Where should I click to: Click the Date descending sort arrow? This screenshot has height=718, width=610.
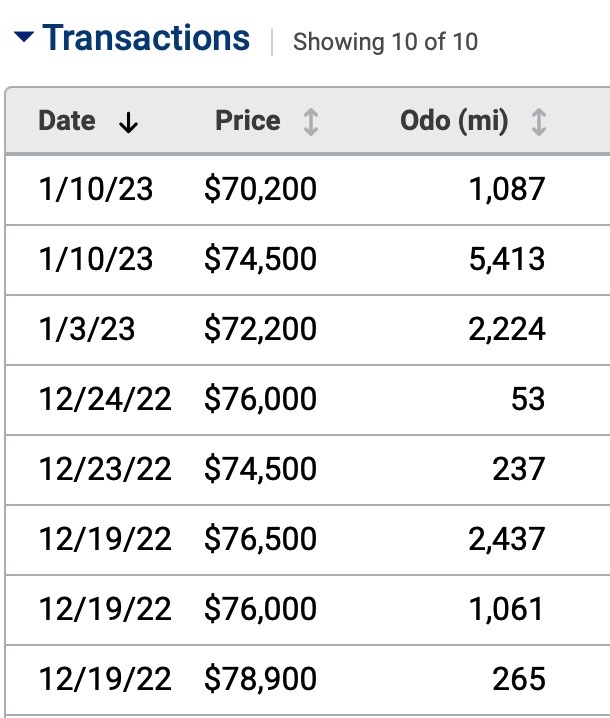pyautogui.click(x=127, y=123)
